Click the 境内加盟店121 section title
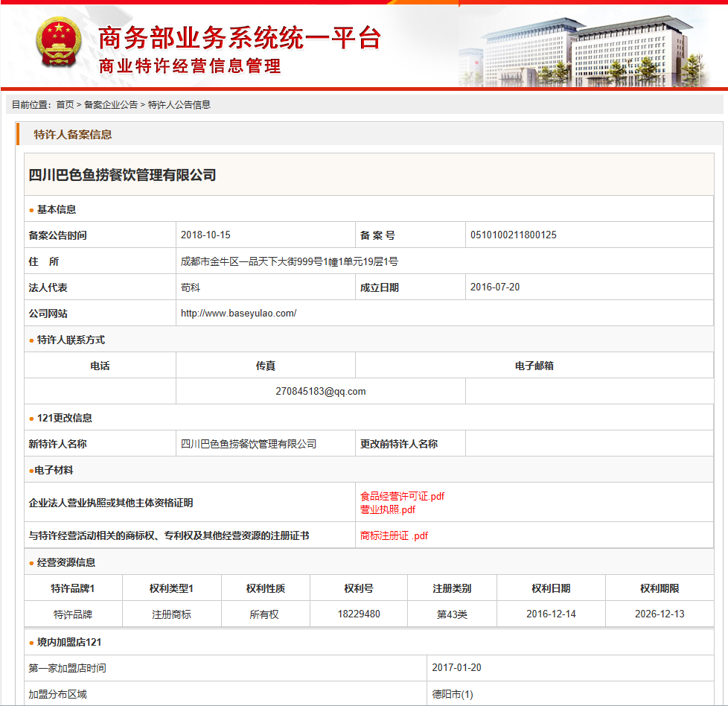 (69, 643)
